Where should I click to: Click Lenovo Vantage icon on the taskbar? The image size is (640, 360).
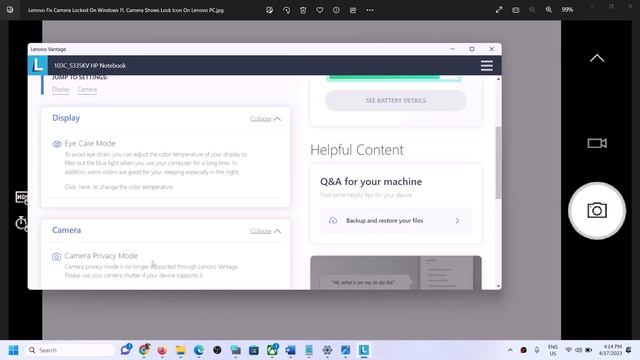pos(364,350)
